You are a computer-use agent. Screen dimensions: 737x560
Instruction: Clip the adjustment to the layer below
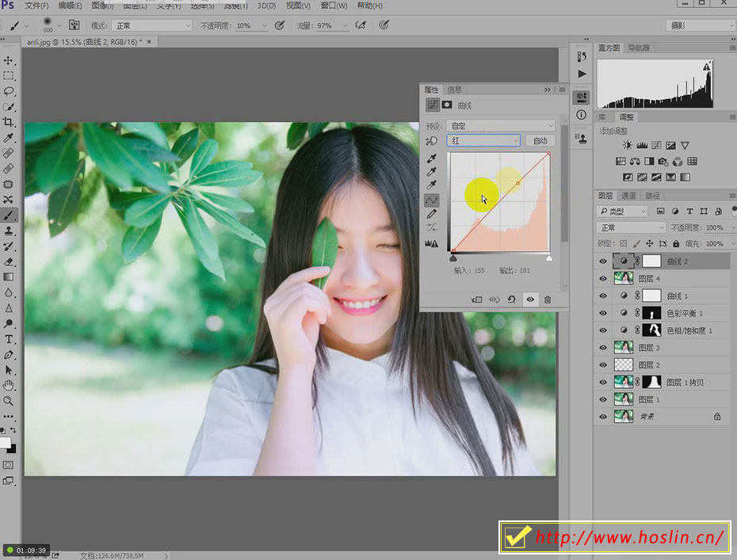coord(476,299)
